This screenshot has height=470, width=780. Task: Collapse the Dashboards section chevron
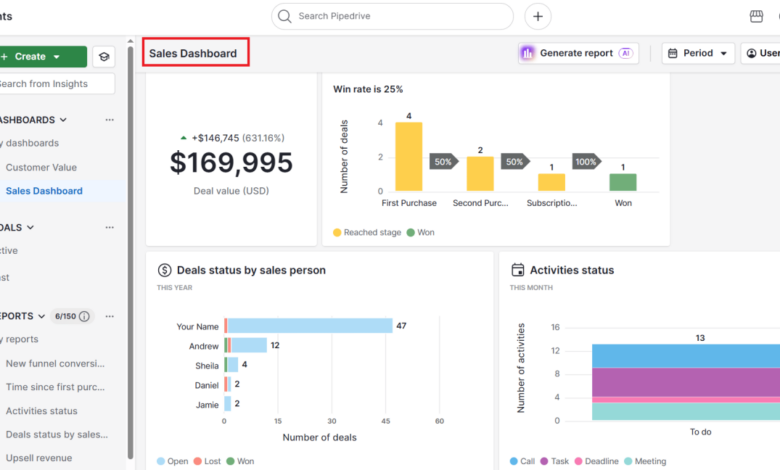coord(63,120)
